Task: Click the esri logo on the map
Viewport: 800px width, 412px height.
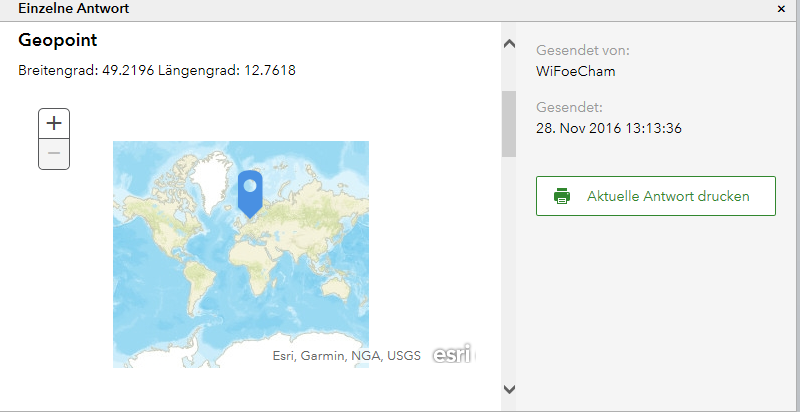Action: tap(452, 354)
